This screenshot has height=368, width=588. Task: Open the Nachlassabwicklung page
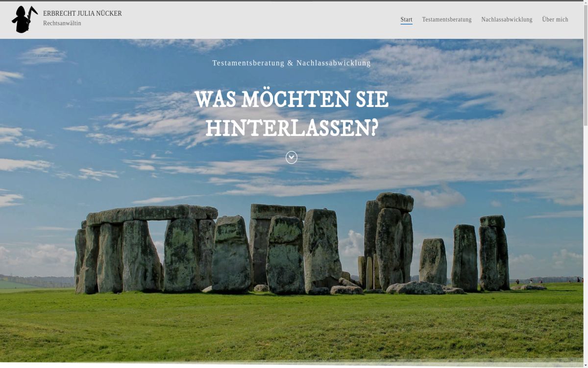[506, 19]
